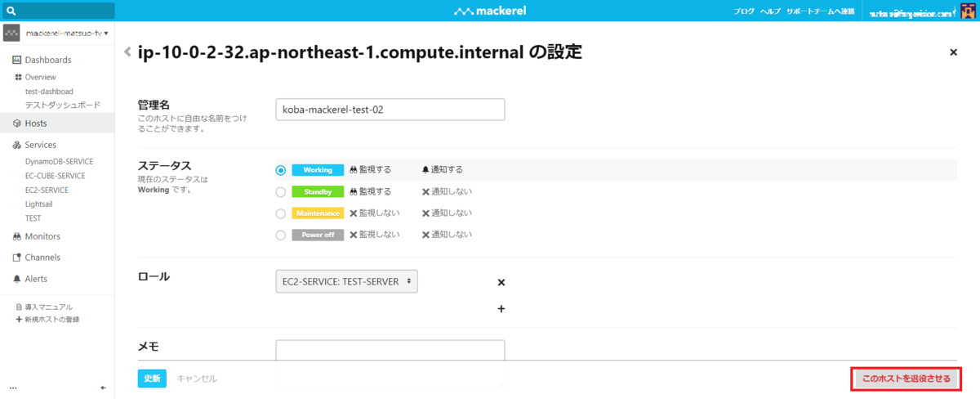
Task: Click the 更新 button
Action: point(152,379)
